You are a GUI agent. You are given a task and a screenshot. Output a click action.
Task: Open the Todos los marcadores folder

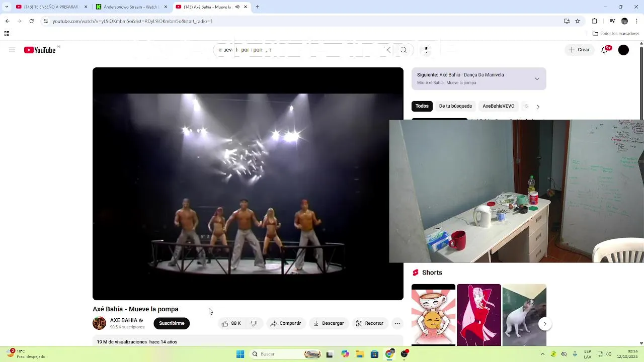[x=616, y=34]
